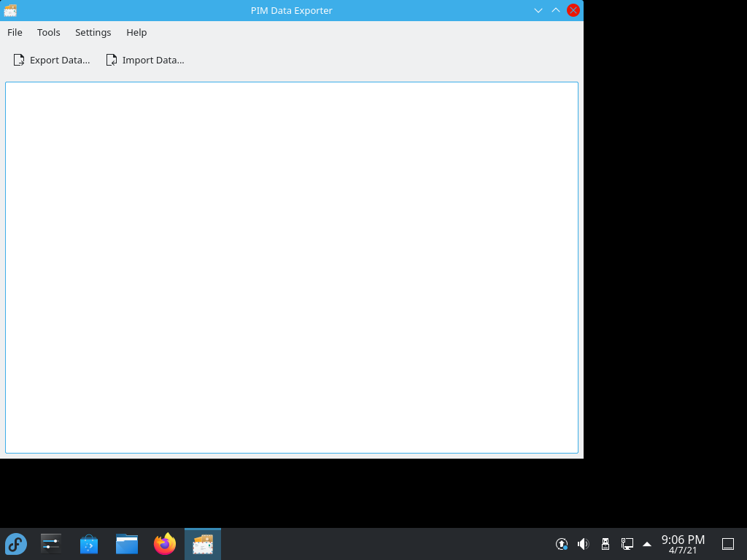747x560 pixels.
Task: Click the Export Data toolbar button
Action: (52, 60)
